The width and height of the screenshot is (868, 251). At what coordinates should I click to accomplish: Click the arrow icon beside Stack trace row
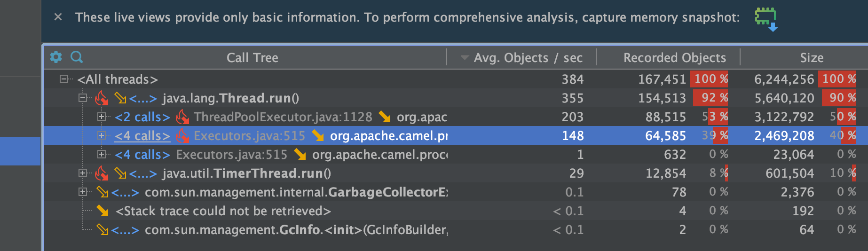point(103,211)
